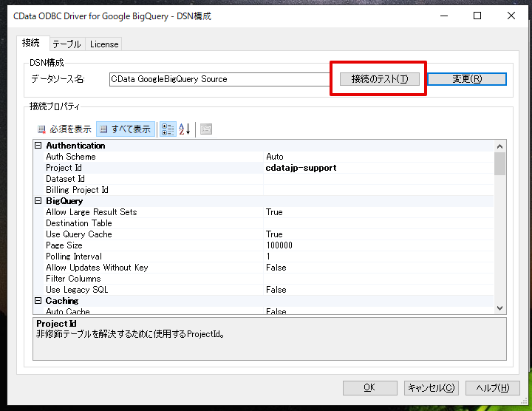Click the property grid scroll down arrow
This screenshot has width=532, height=411.
pos(499,308)
